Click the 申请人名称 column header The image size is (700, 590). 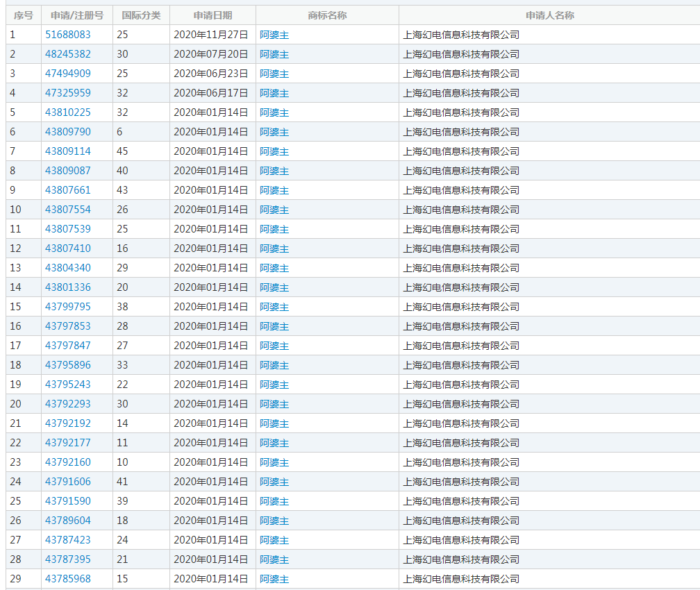coord(549,15)
